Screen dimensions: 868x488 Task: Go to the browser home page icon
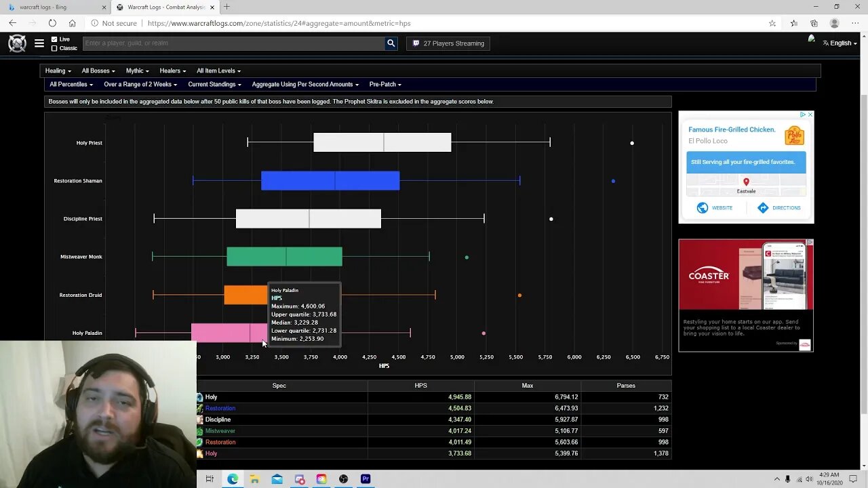pos(73,23)
